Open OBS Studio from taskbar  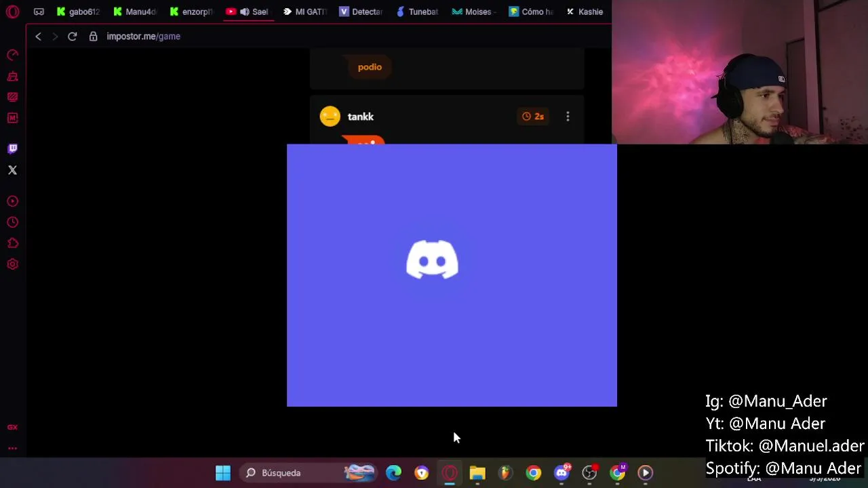[x=589, y=472]
